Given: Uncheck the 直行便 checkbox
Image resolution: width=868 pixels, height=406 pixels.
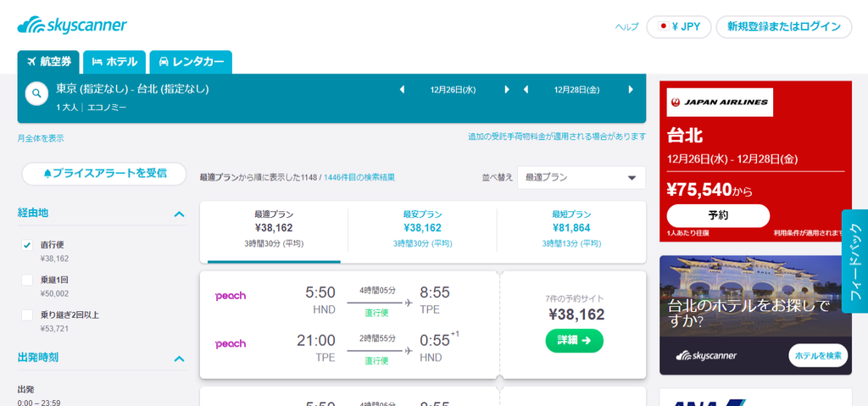Looking at the screenshot, I should pos(27,245).
